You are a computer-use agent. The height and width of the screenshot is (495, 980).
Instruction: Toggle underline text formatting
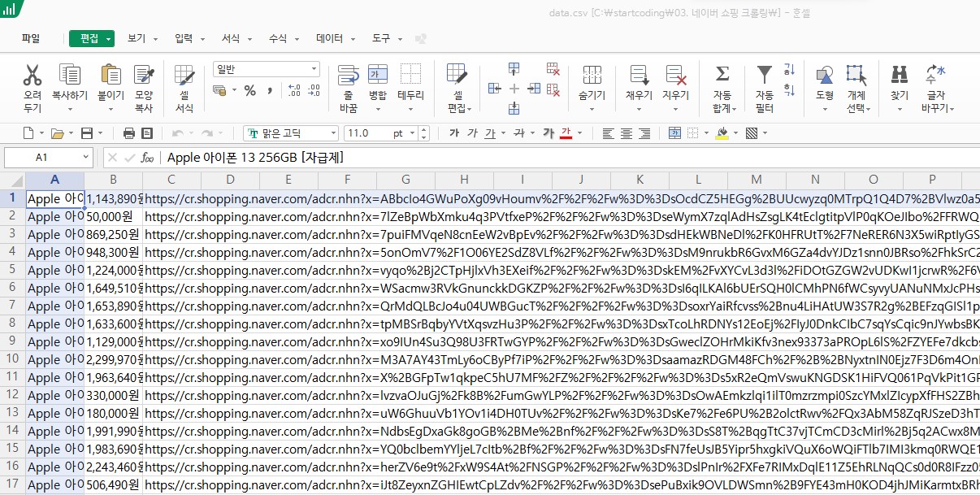click(490, 133)
